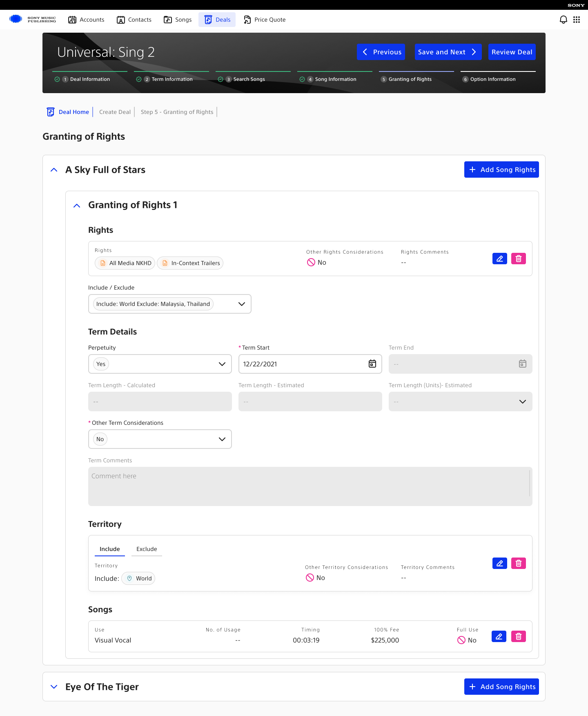The width and height of the screenshot is (588, 716).
Task: Click the Previous button
Action: [x=381, y=52]
